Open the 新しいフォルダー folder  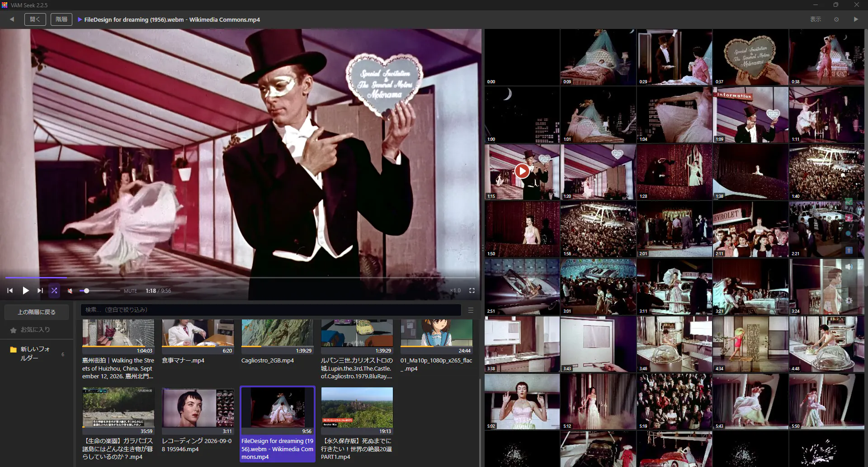click(x=37, y=353)
